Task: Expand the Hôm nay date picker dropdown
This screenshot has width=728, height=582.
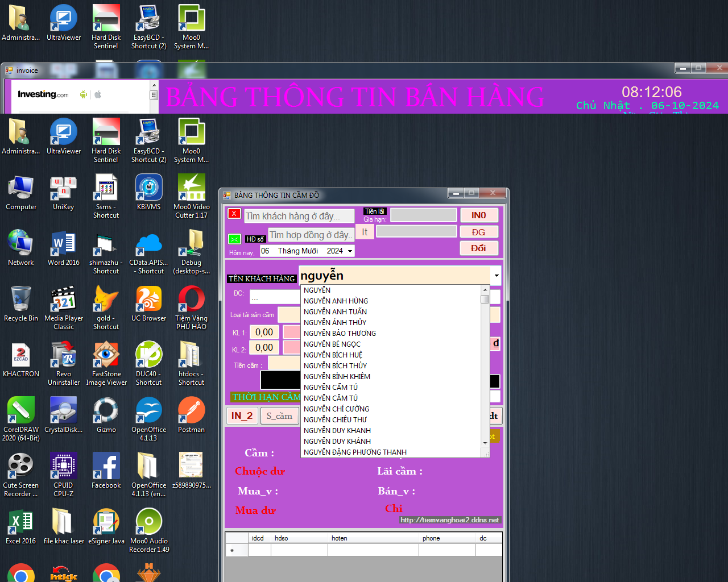Action: point(350,251)
